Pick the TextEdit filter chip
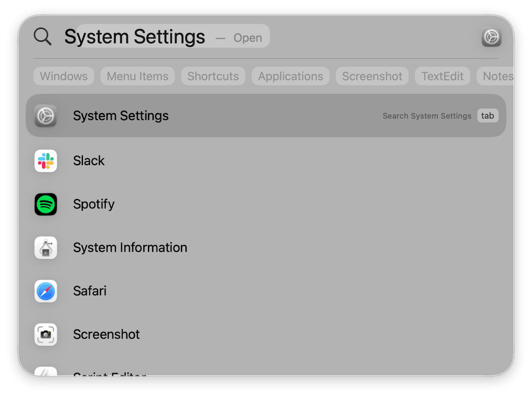Viewport: 532px width, 397px height. (442, 76)
